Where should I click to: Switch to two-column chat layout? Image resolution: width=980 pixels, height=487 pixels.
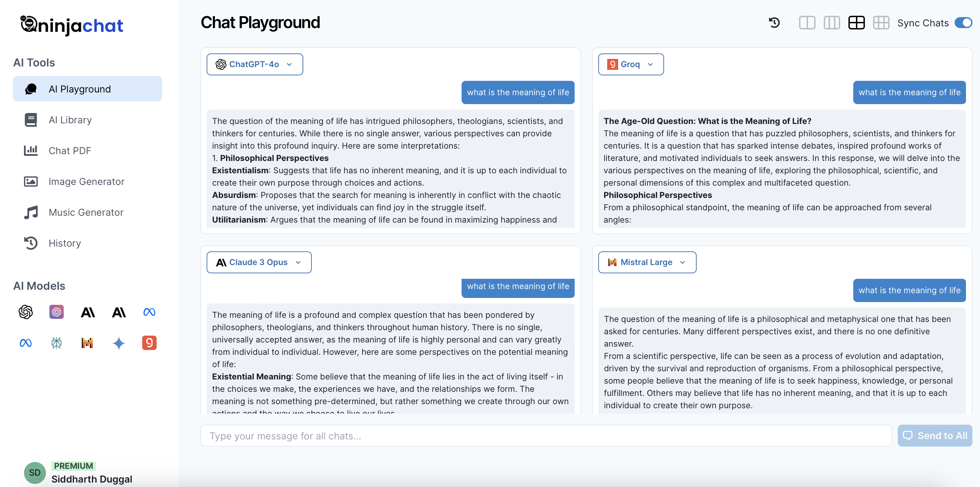[x=807, y=23]
